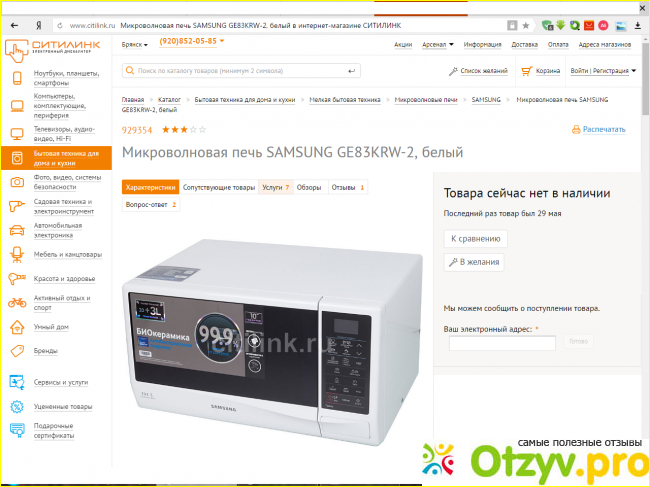Switch to the Сопутствующие товары tab
The width and height of the screenshot is (650, 487).
tap(219, 187)
